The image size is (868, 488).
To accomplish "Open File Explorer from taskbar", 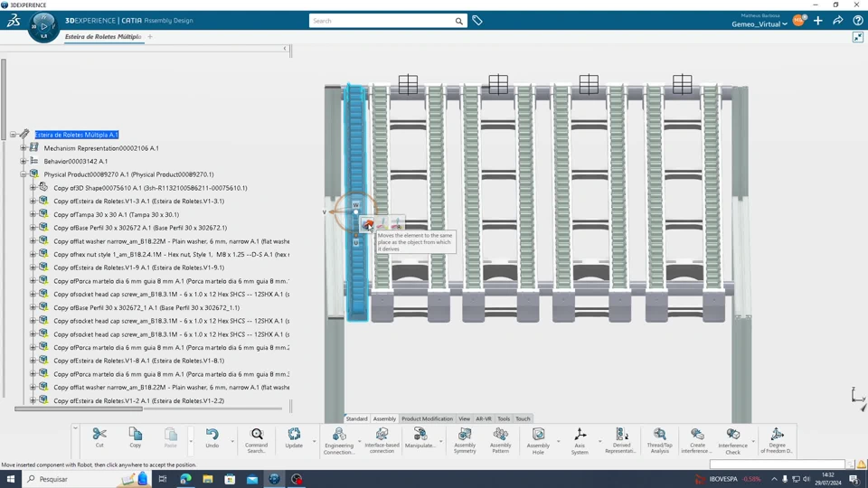I will 208,479.
